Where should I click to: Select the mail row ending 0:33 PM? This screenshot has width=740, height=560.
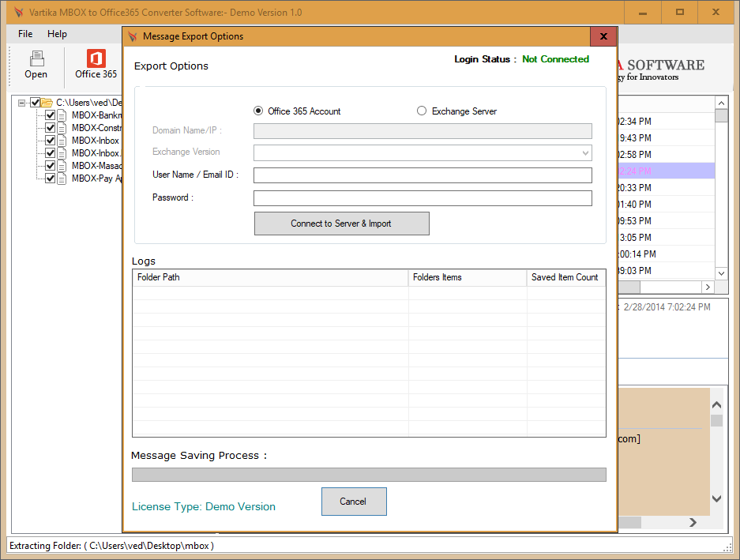point(667,187)
